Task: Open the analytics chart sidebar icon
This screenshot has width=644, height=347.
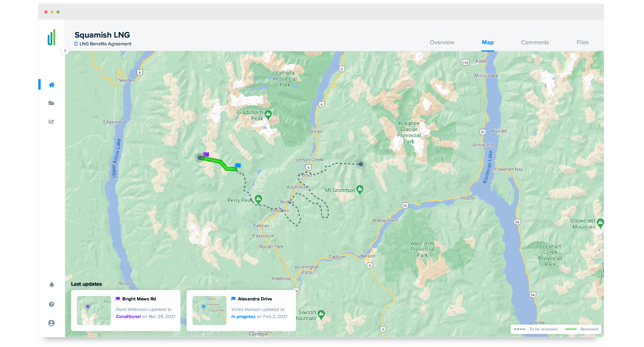Action: coord(52,121)
